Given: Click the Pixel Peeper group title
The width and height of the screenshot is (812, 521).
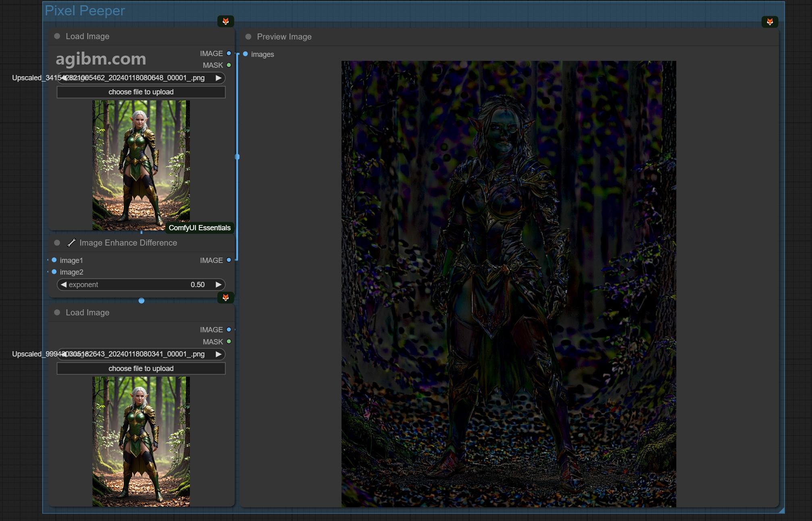Looking at the screenshot, I should tap(85, 11).
